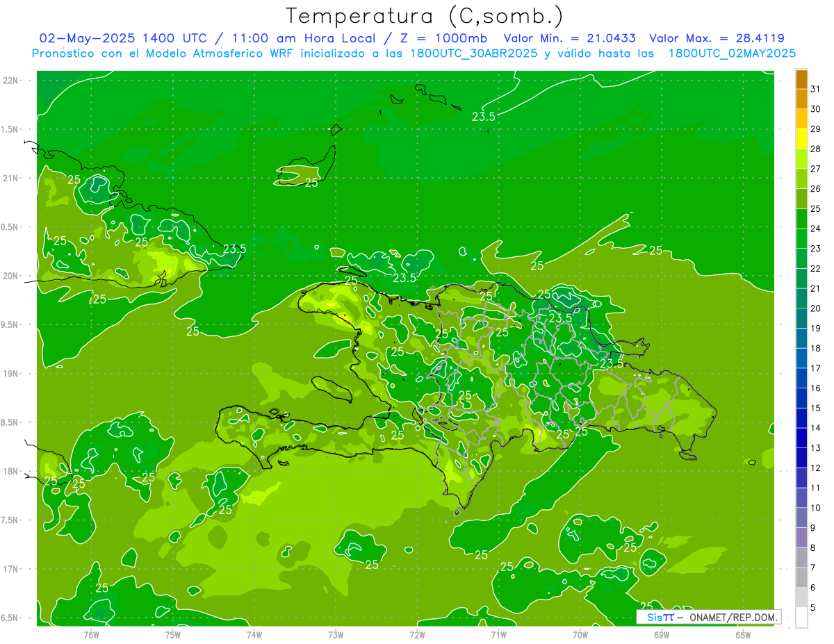Click the color scale label 16

pyautogui.click(x=816, y=388)
